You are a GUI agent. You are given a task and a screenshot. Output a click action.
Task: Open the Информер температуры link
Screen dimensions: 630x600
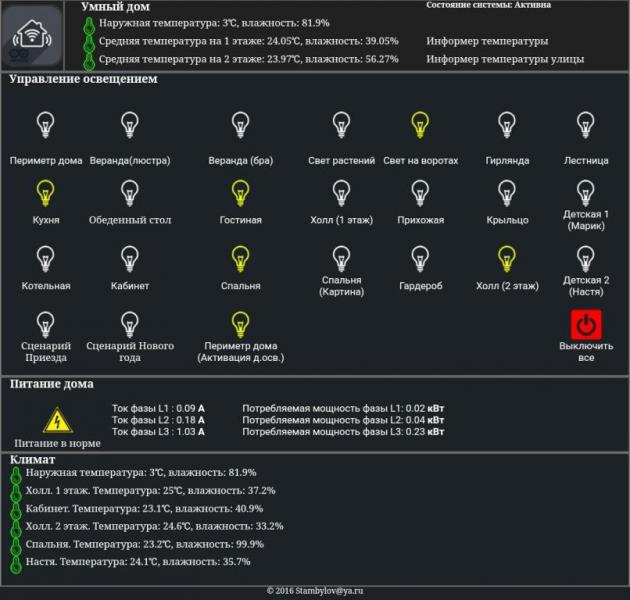[487, 41]
